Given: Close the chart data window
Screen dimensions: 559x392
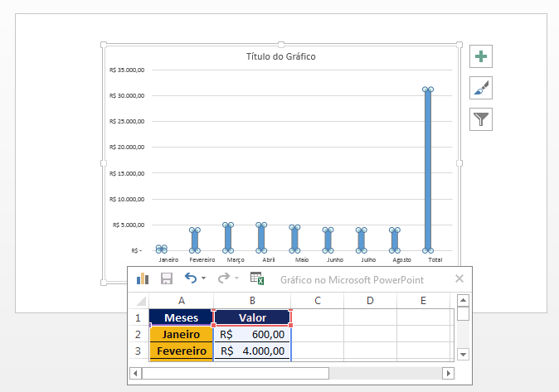Looking at the screenshot, I should tap(459, 279).
